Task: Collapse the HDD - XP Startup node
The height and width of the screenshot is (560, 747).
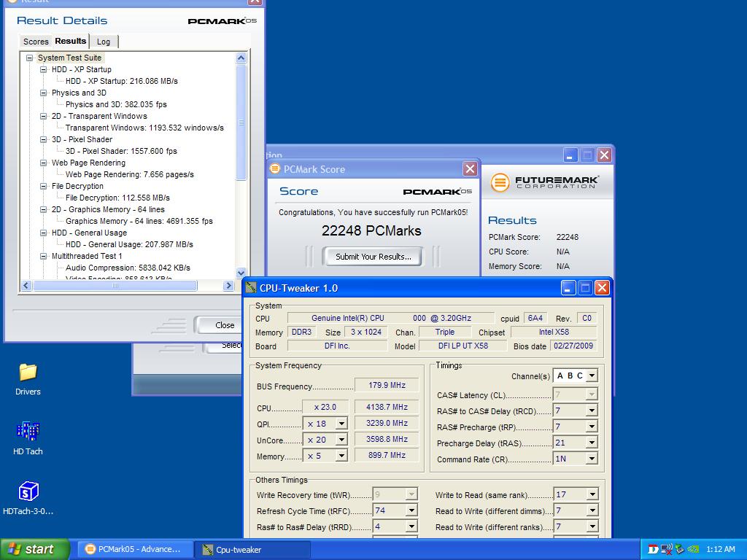Action: (x=43, y=69)
